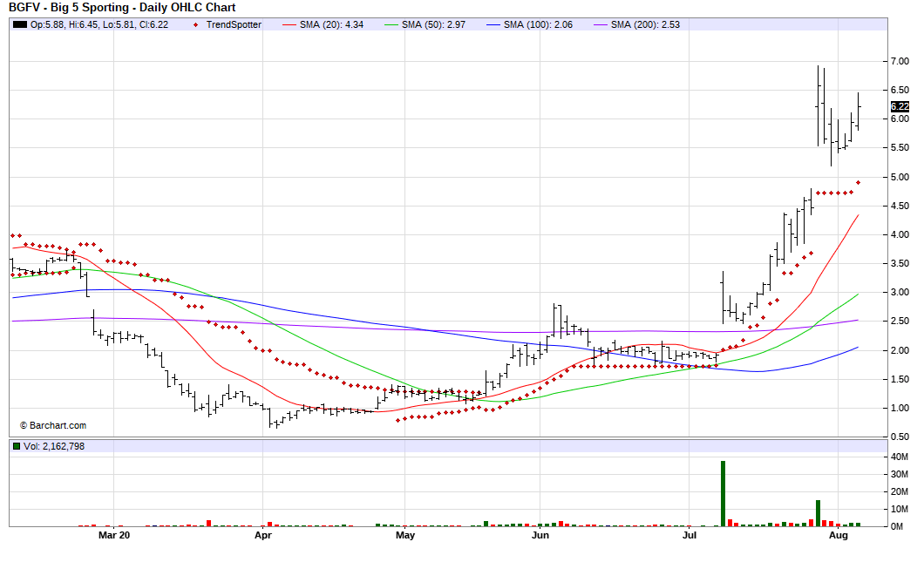Click the 3.00 price axis label

click(900, 292)
